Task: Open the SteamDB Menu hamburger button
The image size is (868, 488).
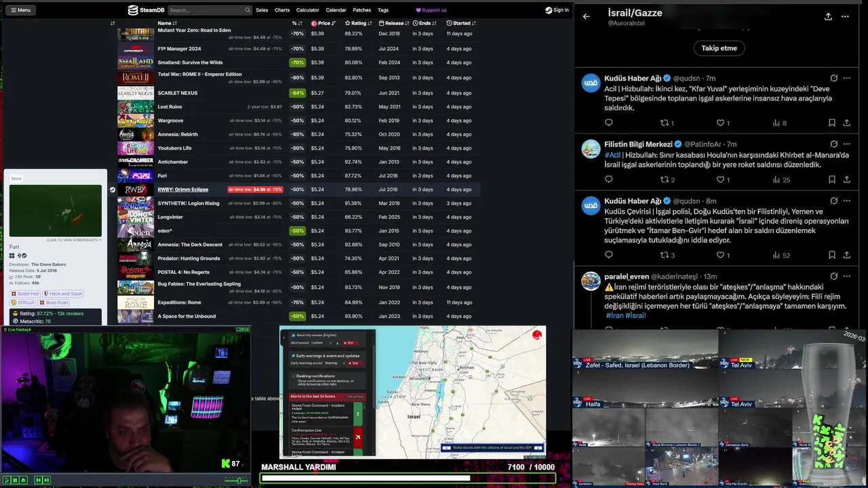Action: (20, 10)
